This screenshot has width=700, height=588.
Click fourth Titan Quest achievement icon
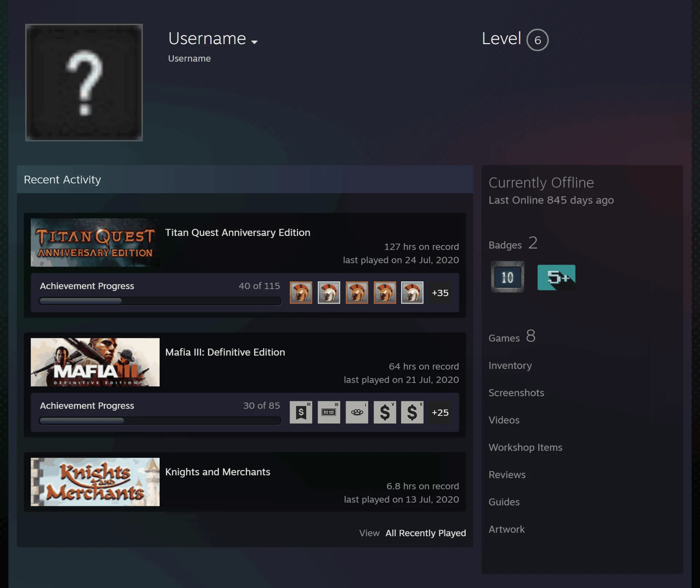click(x=385, y=292)
